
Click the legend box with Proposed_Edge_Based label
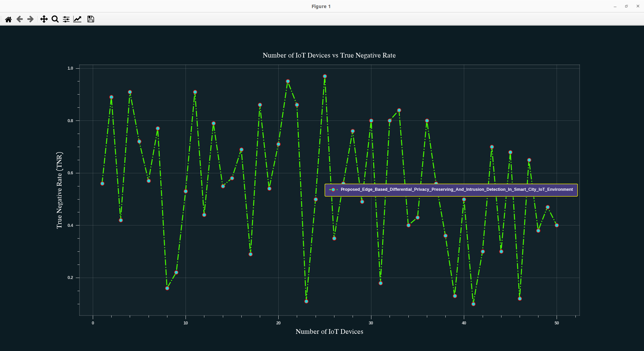tap(451, 190)
